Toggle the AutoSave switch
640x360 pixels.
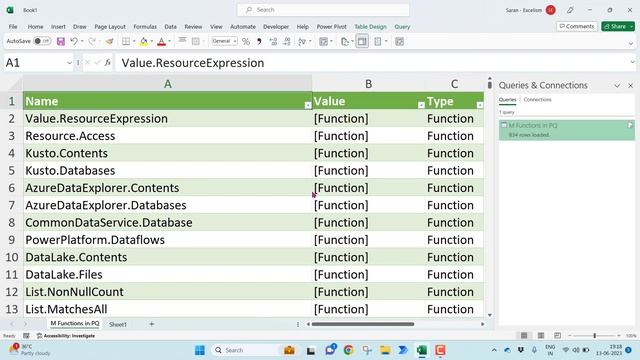42,41
